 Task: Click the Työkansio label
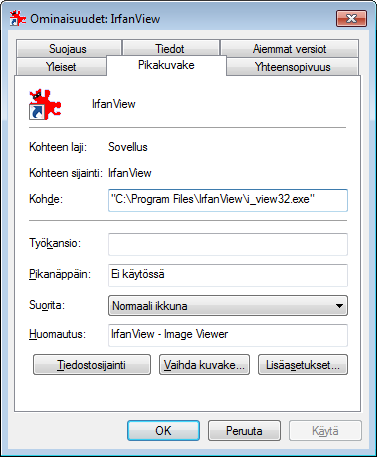tap(55, 243)
